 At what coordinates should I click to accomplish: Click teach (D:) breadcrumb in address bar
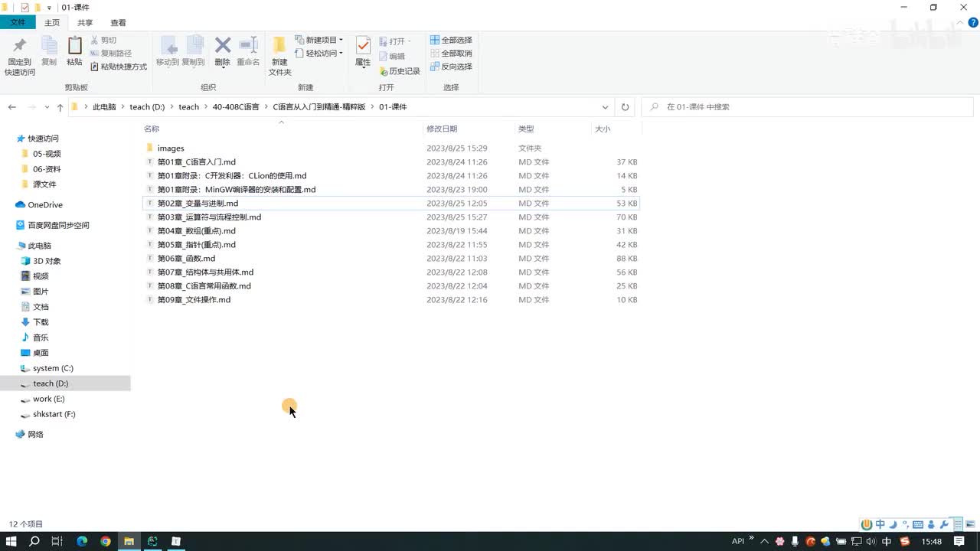pyautogui.click(x=147, y=107)
